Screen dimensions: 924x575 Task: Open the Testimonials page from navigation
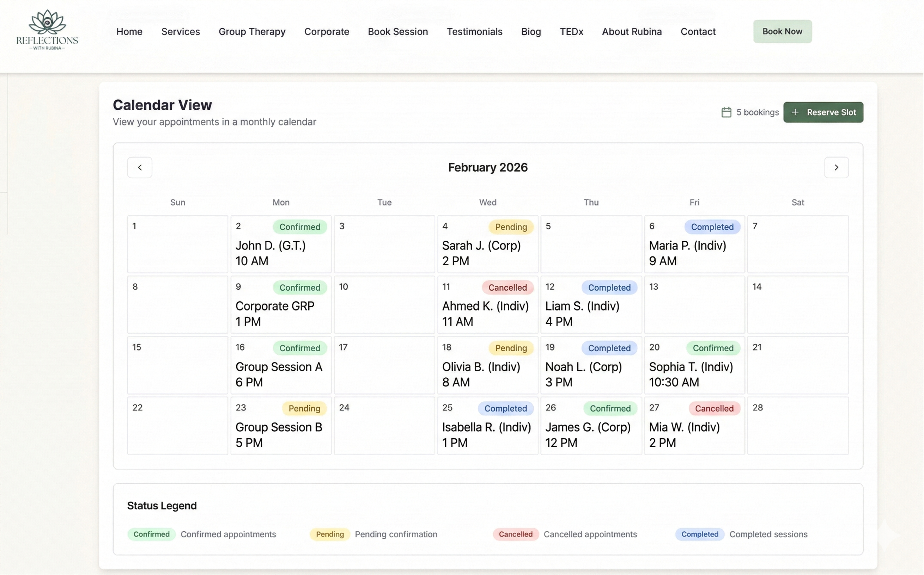tap(474, 32)
